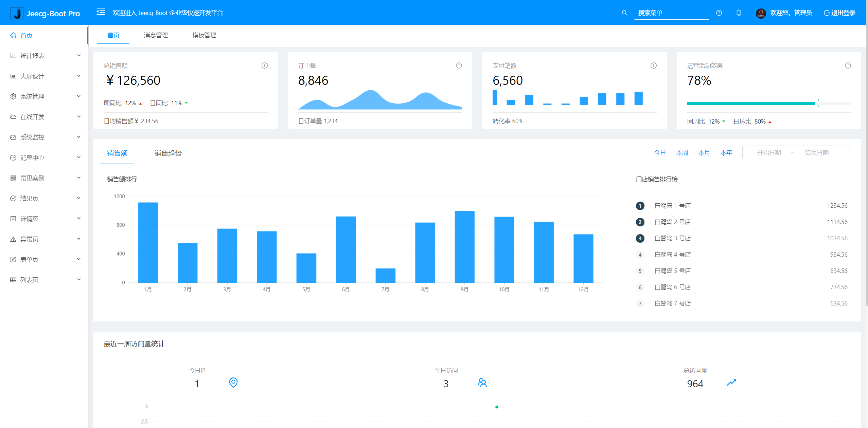Select the 本月 date range link

[704, 153]
